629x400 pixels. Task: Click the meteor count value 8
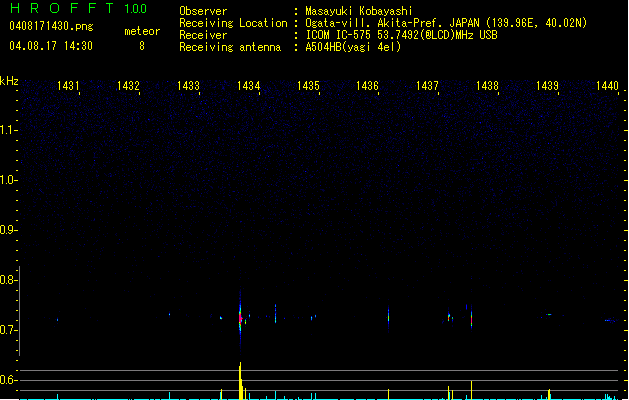coord(142,46)
